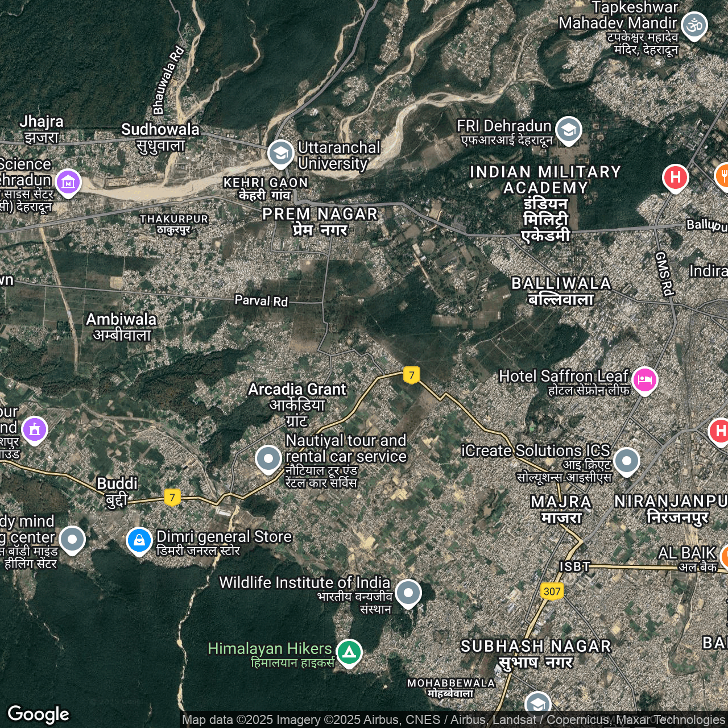Select the Ambiwala village label

tap(121, 326)
